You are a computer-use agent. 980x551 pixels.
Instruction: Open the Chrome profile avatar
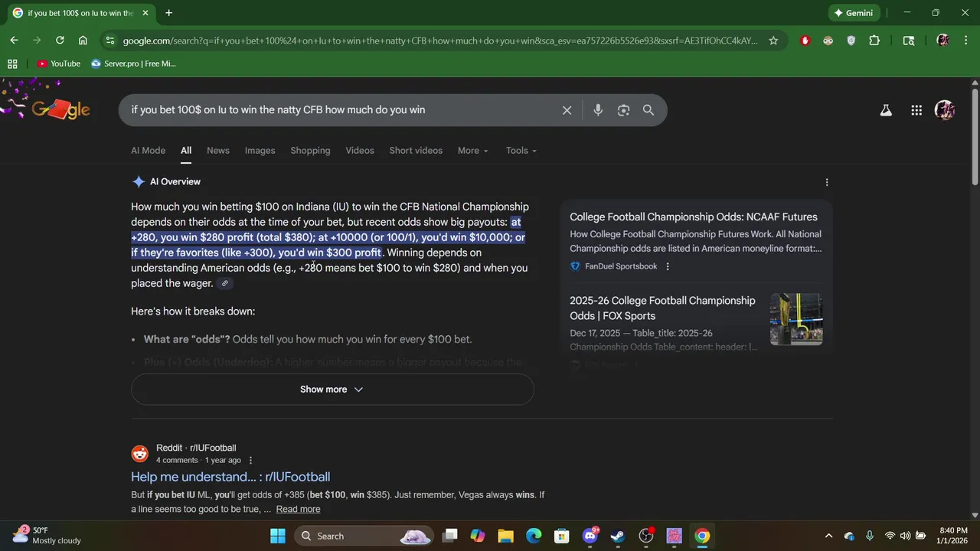942,41
